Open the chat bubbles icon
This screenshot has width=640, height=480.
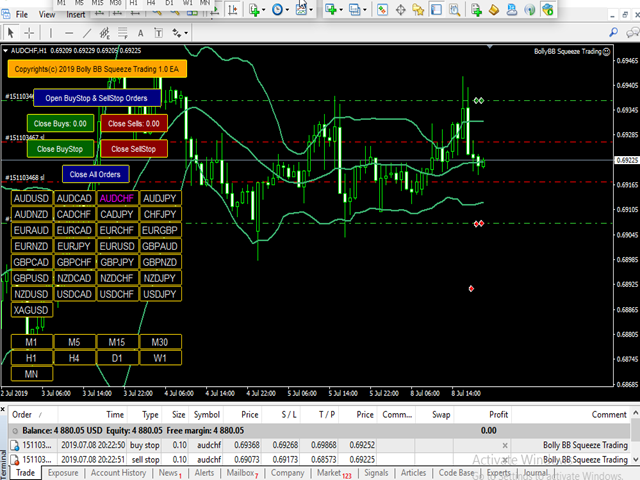tap(632, 33)
